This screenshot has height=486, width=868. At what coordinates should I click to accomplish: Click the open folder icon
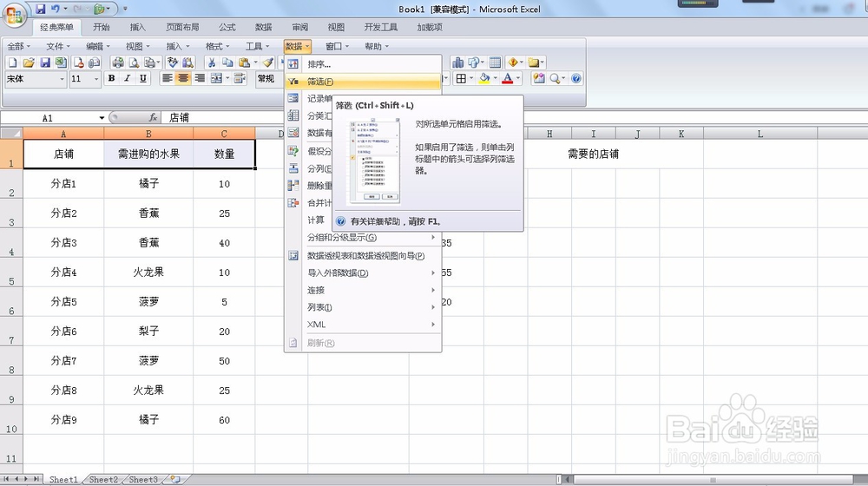point(29,62)
